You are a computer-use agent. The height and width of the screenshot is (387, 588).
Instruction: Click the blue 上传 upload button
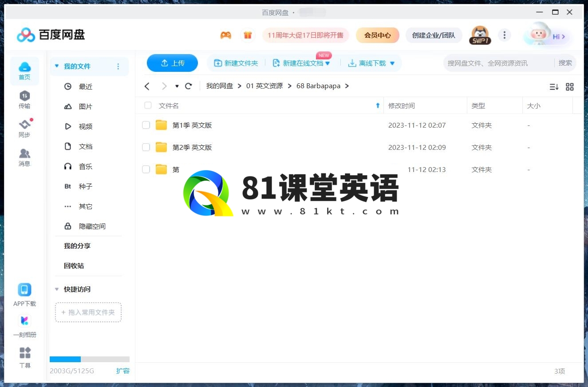[172, 63]
